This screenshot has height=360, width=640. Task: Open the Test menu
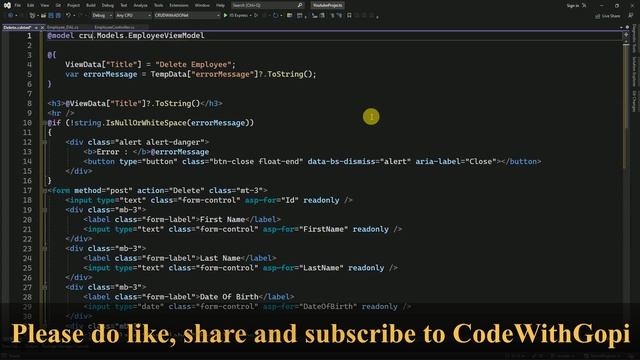[x=124, y=5]
